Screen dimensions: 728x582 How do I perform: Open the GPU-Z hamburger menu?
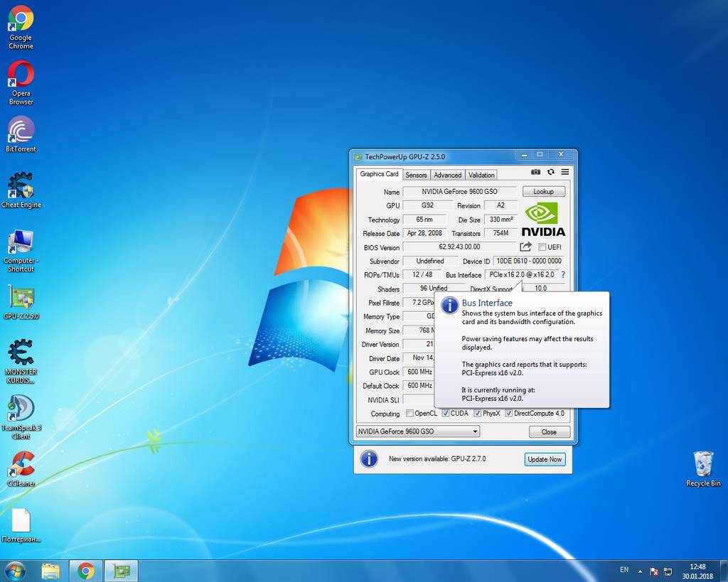pyautogui.click(x=565, y=172)
